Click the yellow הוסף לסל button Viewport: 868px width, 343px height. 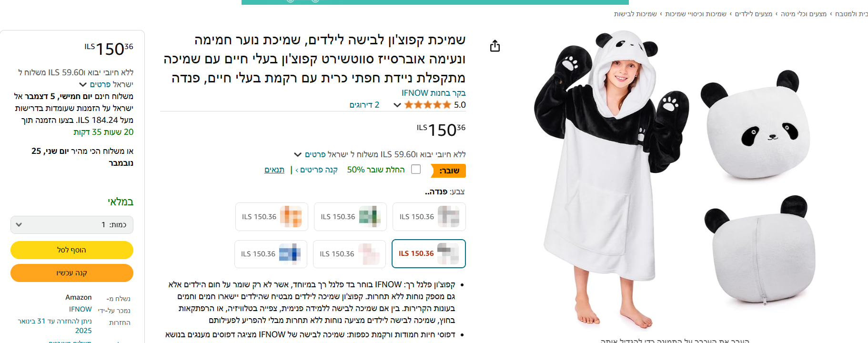[x=72, y=250]
